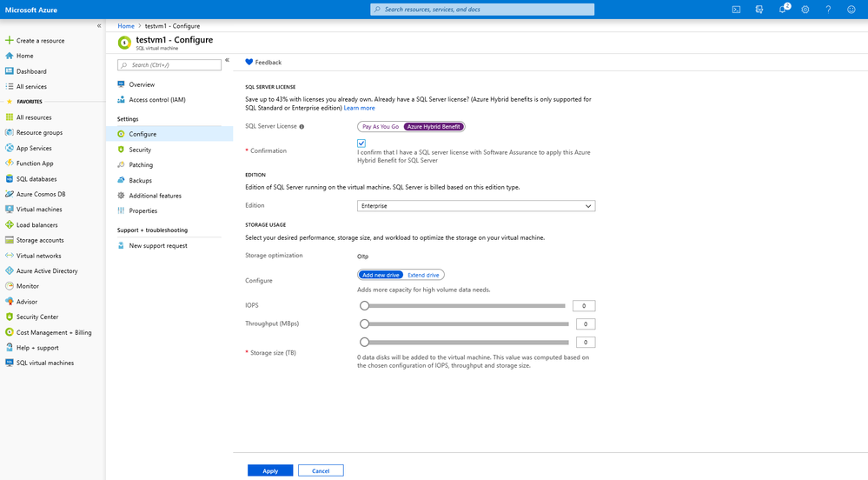Click the Monitor gauge icon
The image size is (868, 480).
click(x=9, y=286)
